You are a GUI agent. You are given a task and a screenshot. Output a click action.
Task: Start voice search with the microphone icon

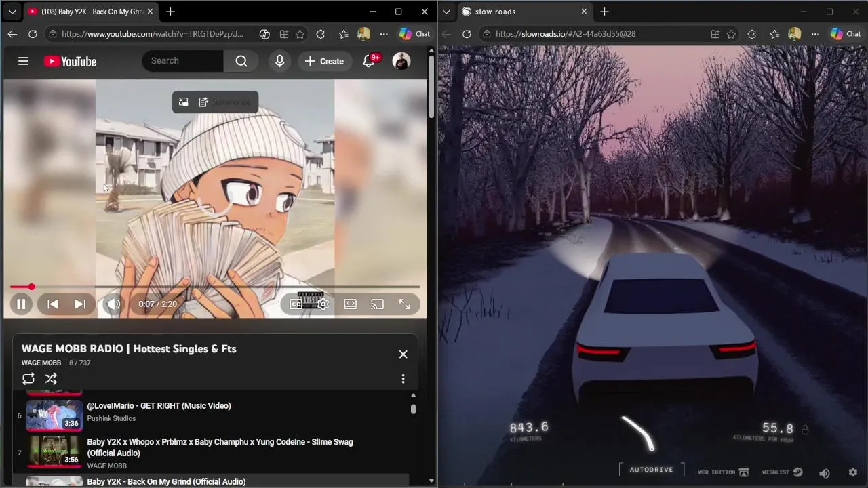pyautogui.click(x=279, y=61)
